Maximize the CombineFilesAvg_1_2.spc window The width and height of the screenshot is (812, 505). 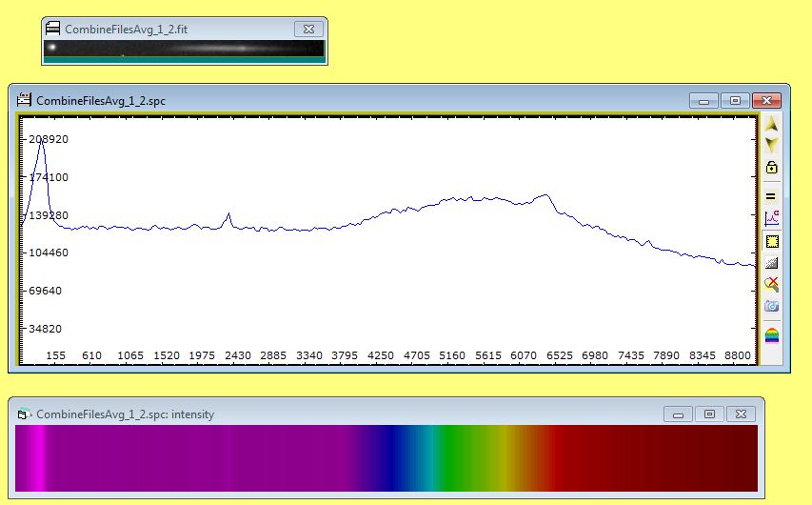point(735,100)
